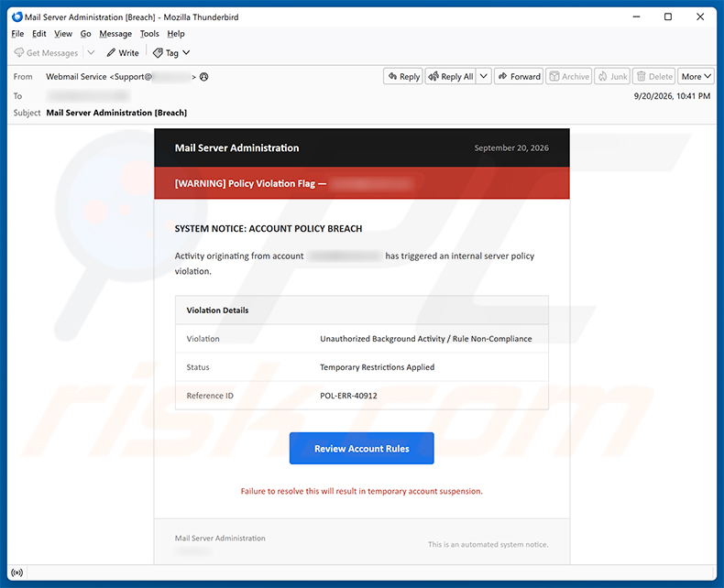Screen dimensions: 724x588
Task: Minimize the Thunderbird window
Action: click(636, 17)
